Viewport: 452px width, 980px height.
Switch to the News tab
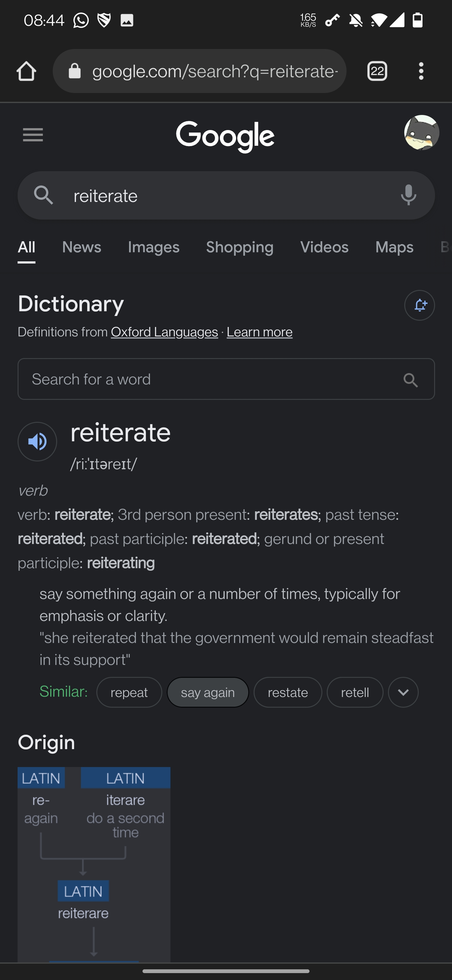point(81,247)
